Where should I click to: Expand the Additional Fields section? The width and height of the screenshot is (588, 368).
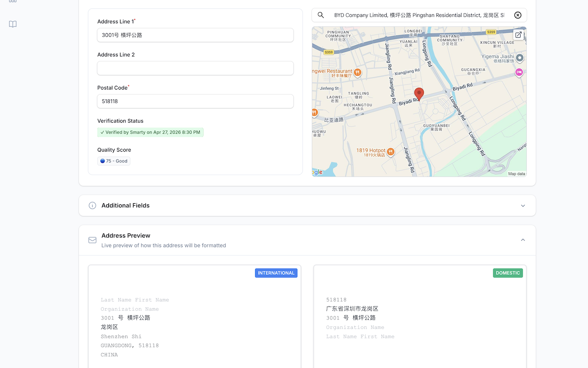pyautogui.click(x=523, y=206)
